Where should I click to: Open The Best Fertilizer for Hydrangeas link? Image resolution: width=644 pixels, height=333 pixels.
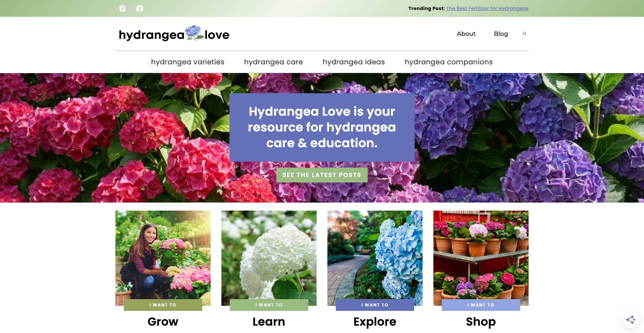tap(487, 8)
